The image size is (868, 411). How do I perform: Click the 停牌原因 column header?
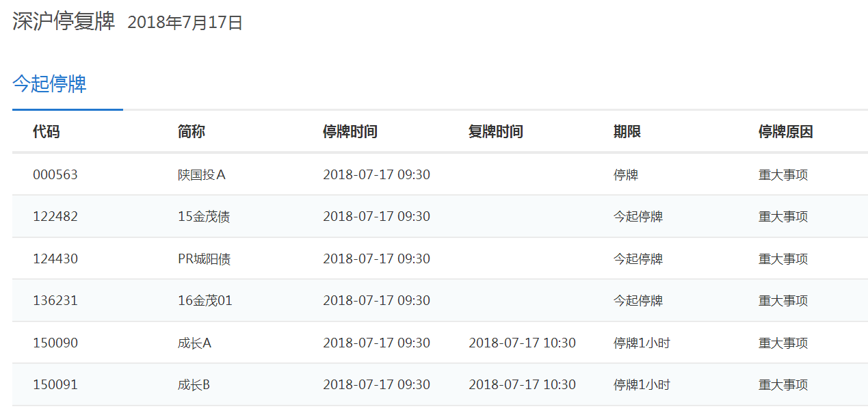pyautogui.click(x=786, y=132)
